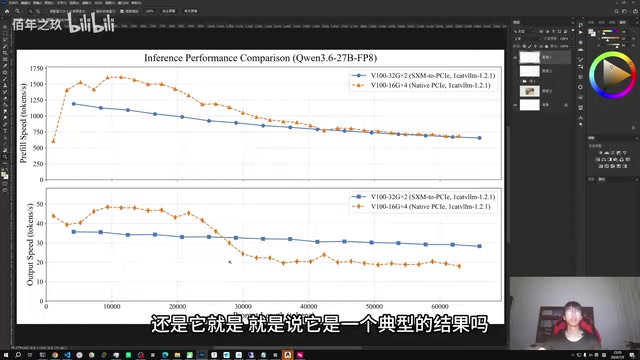Image resolution: width=640 pixels, height=360 pixels.
Task: Select the Eraser tool
Action: (x=5, y=98)
